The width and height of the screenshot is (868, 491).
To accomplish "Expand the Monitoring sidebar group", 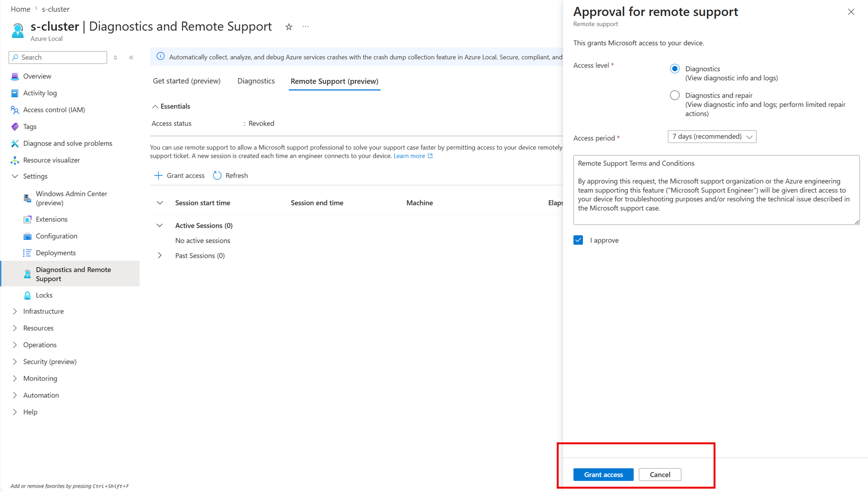I will click(15, 378).
